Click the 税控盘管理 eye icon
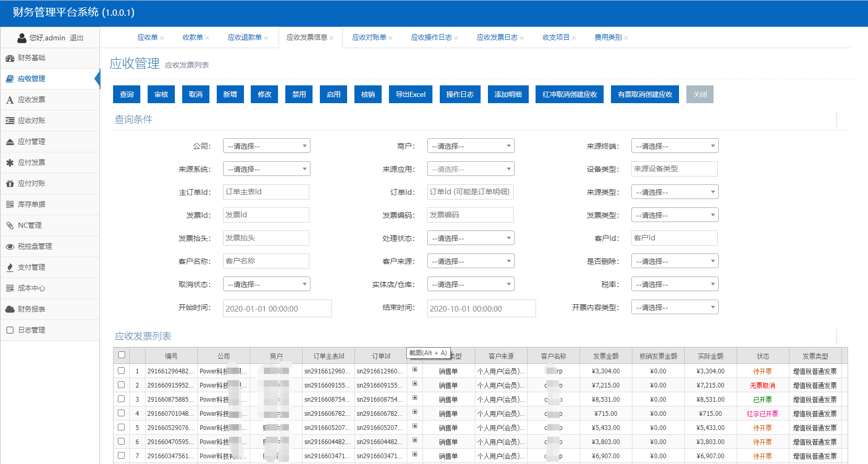 point(10,247)
